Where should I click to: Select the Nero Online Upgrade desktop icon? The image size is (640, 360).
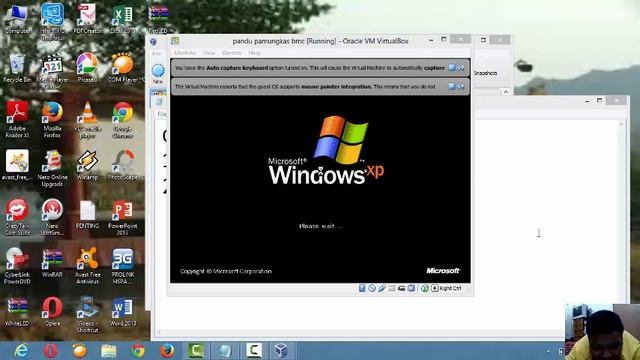coord(52,168)
